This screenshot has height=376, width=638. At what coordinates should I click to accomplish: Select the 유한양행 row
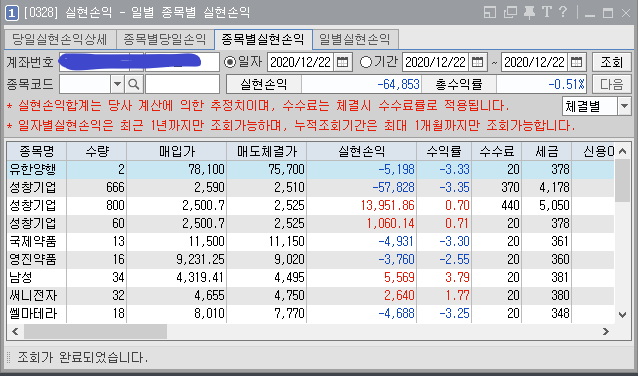tap(310, 169)
